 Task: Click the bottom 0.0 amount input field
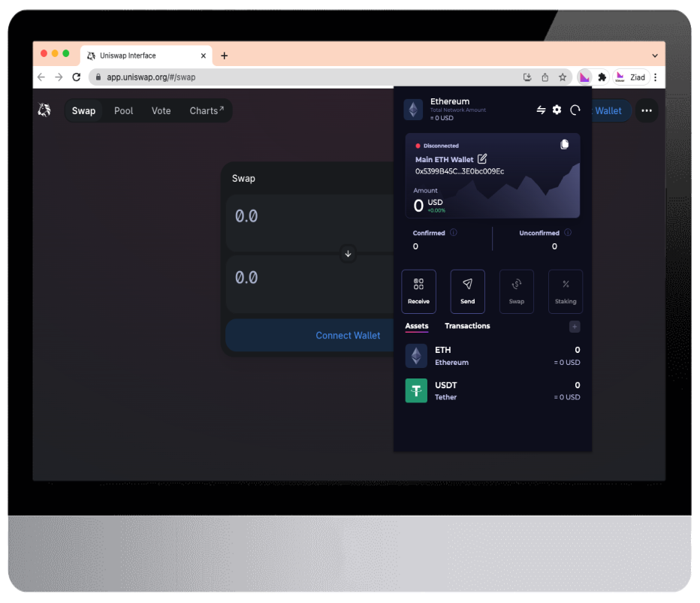310,284
